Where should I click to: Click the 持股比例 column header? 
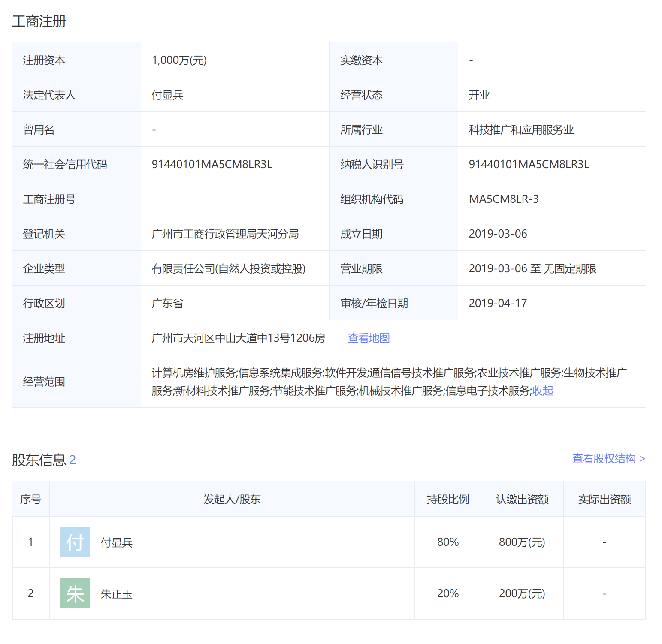447,499
